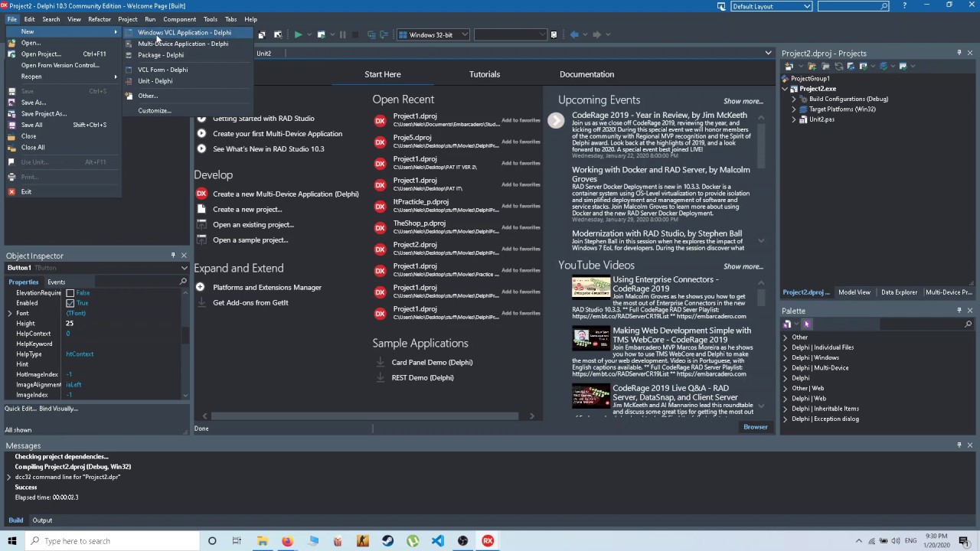This screenshot has width=980, height=551.
Task: Expand Target Platforms (Win32) node
Action: tap(794, 109)
